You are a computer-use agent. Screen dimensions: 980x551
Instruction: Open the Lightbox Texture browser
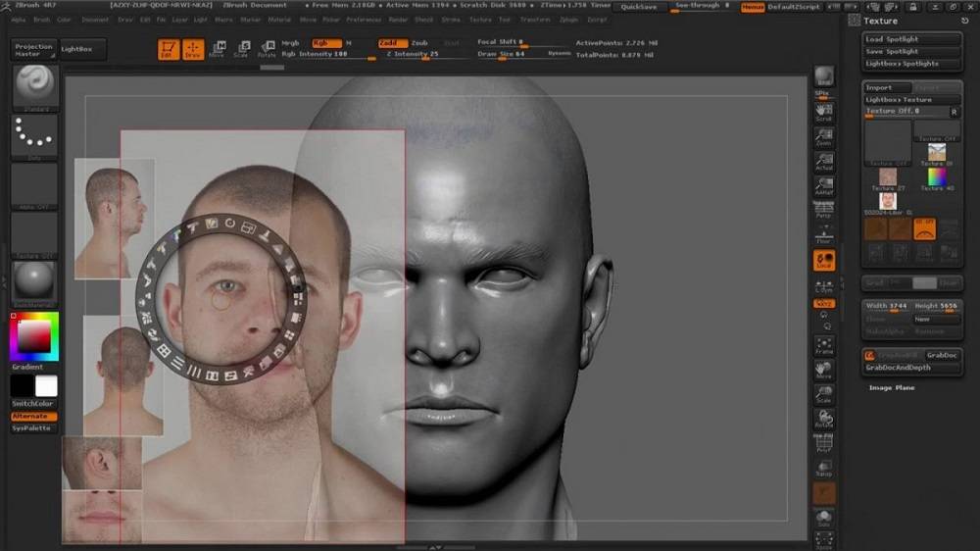(x=899, y=100)
